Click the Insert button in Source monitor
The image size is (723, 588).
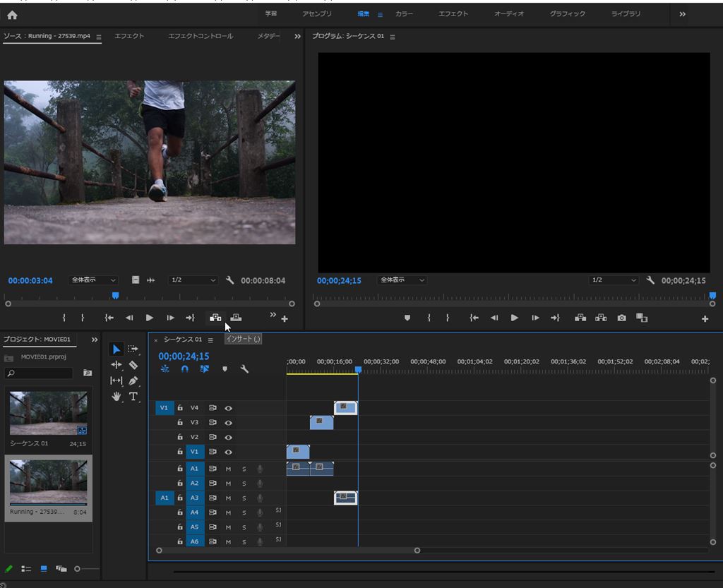point(215,318)
